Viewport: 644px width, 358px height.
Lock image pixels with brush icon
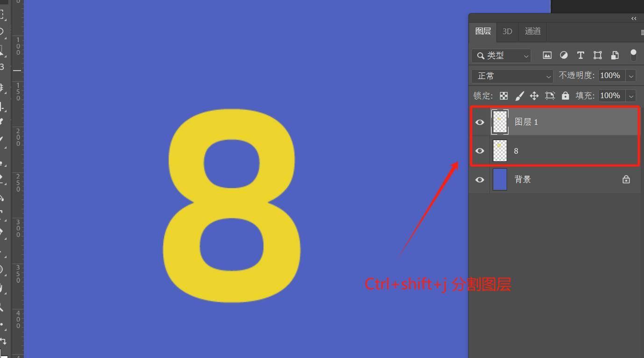coord(519,96)
